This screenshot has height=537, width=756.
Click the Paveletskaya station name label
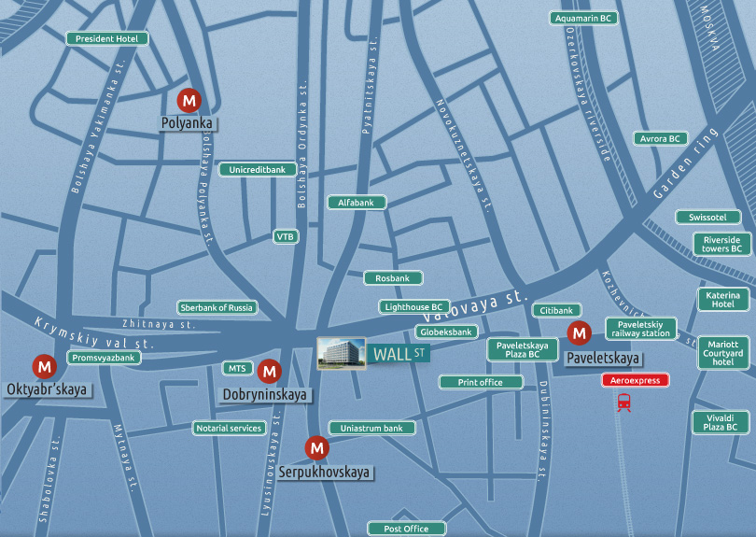(x=603, y=358)
